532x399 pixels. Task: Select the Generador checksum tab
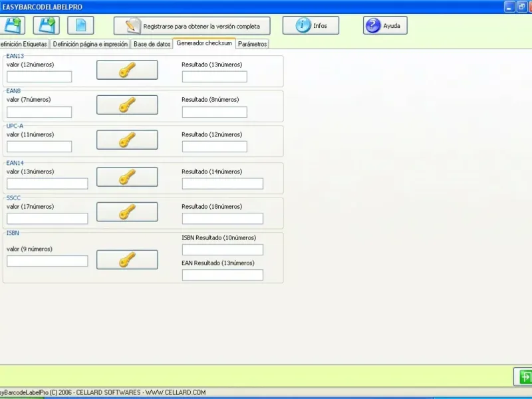[x=204, y=43]
